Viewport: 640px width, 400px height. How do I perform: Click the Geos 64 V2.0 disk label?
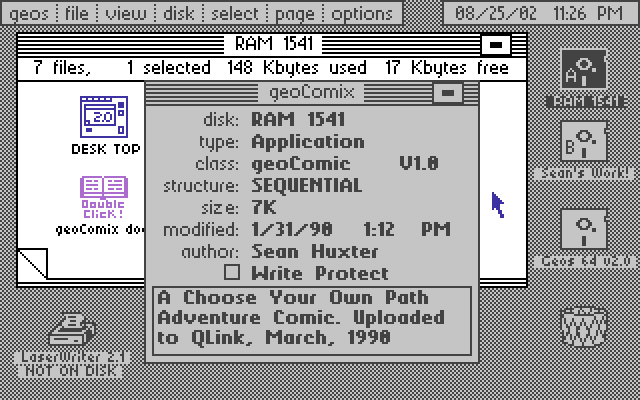[585, 261]
